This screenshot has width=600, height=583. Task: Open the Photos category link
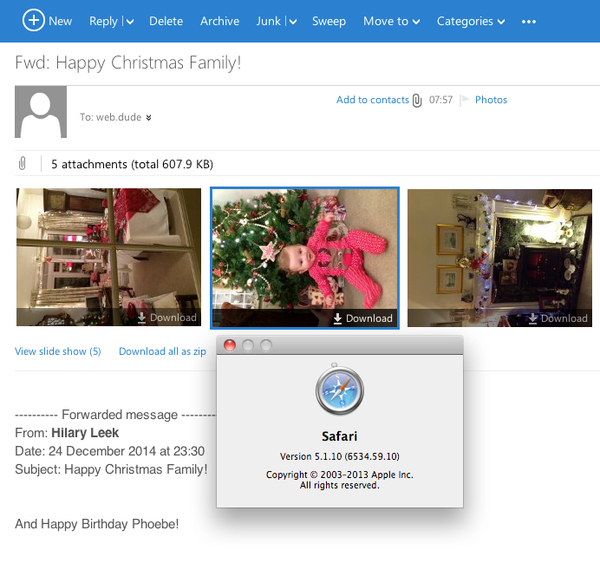(491, 100)
